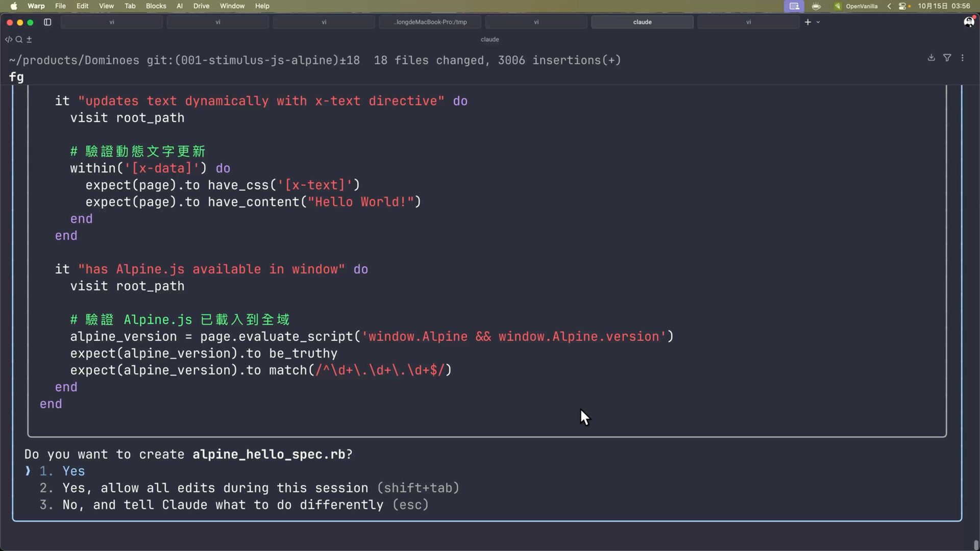Toggle the Warp tab sidebar panel icon
The image size is (980, 551).
(47, 22)
